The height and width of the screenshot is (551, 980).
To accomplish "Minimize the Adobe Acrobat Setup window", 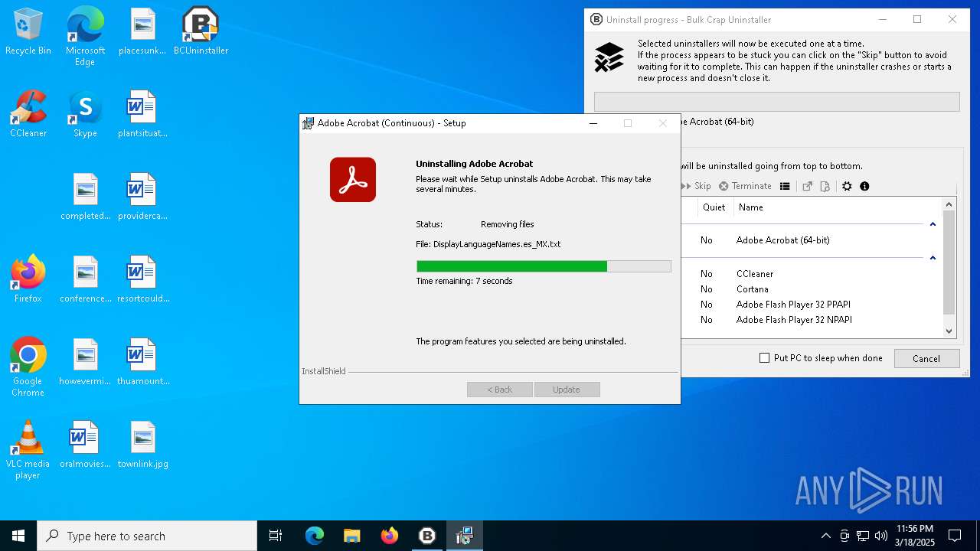I will coord(593,123).
